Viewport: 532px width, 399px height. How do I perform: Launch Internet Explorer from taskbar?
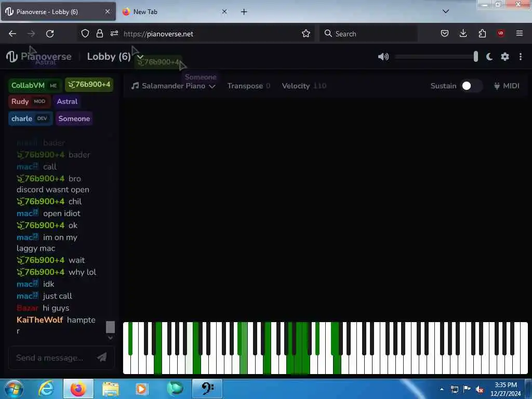pyautogui.click(x=46, y=389)
